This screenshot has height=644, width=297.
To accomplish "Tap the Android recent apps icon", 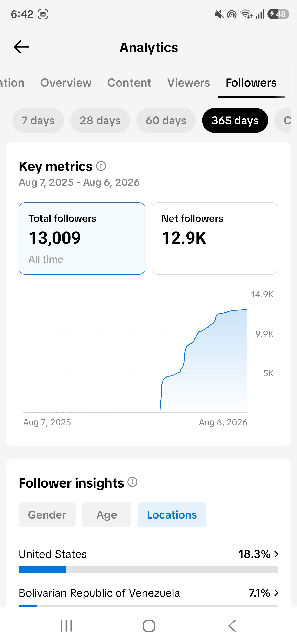I will click(x=66, y=626).
